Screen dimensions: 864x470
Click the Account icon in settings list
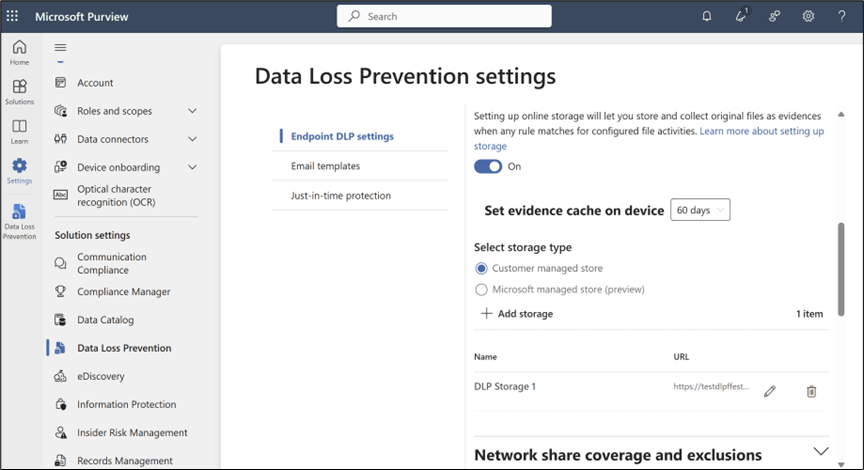point(61,83)
